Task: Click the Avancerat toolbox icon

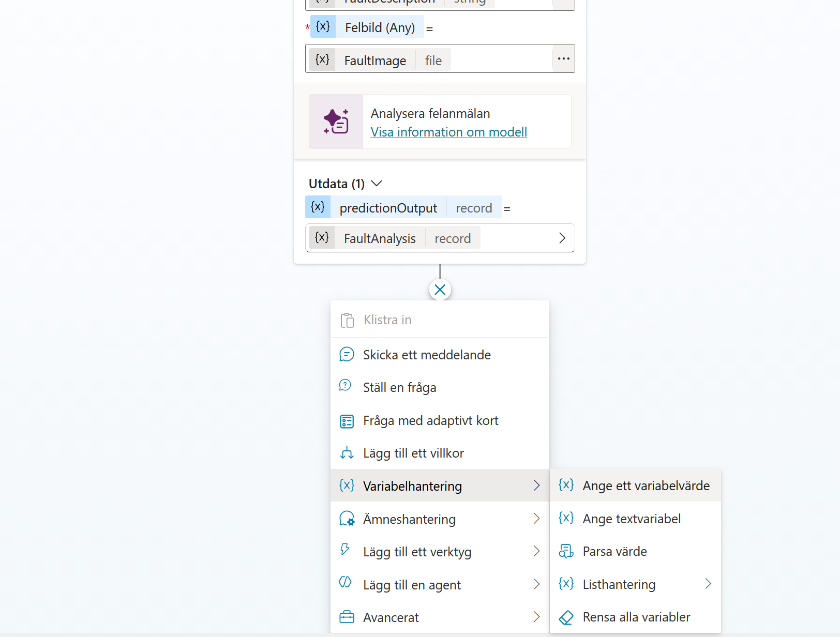Action: click(347, 617)
